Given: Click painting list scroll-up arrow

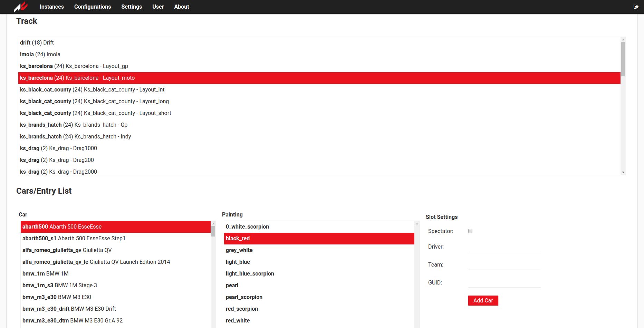Looking at the screenshot, I should click(x=417, y=224).
